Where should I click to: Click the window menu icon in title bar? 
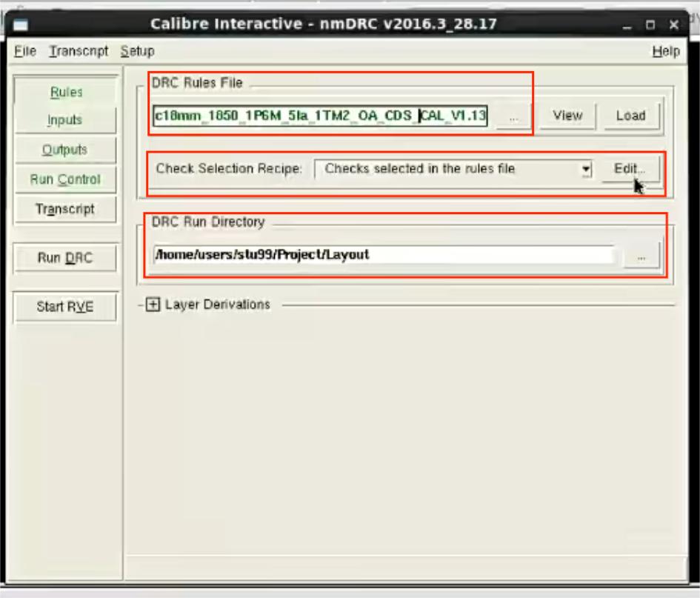21,25
